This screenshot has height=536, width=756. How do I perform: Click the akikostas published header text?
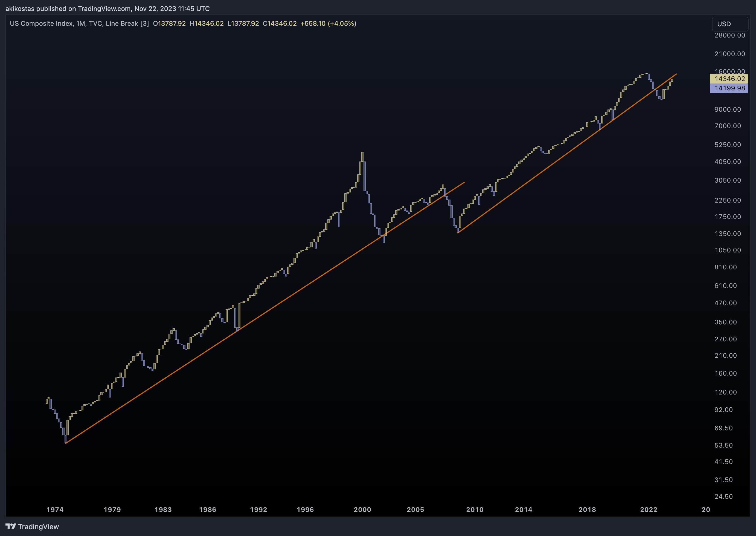[x=107, y=8]
